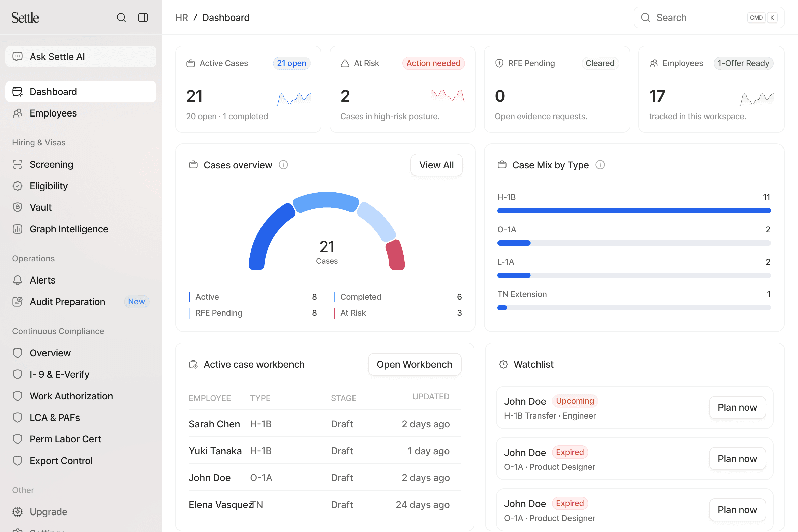The width and height of the screenshot is (798, 532).
Task: Click the HR breadcrumb link
Action: point(182,18)
